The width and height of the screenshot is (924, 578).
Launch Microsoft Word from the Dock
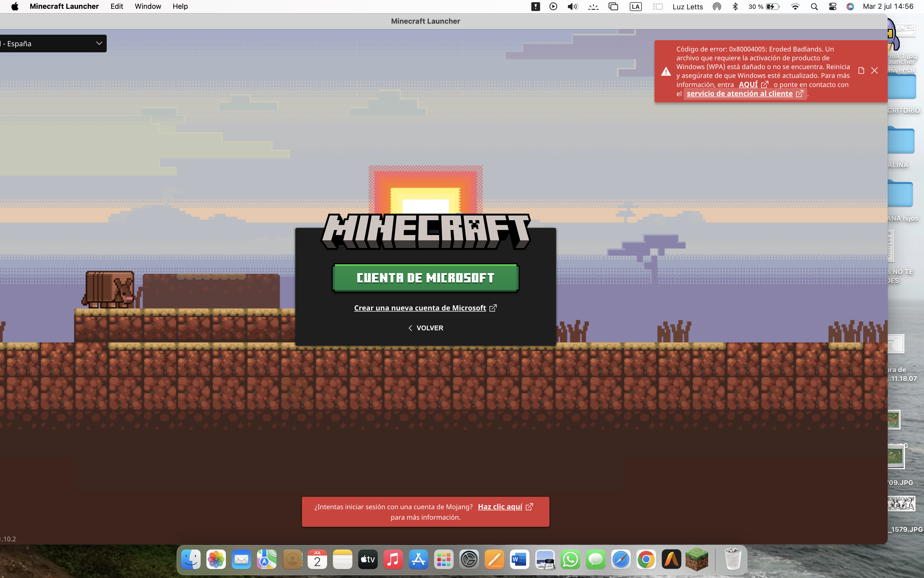[520, 560]
